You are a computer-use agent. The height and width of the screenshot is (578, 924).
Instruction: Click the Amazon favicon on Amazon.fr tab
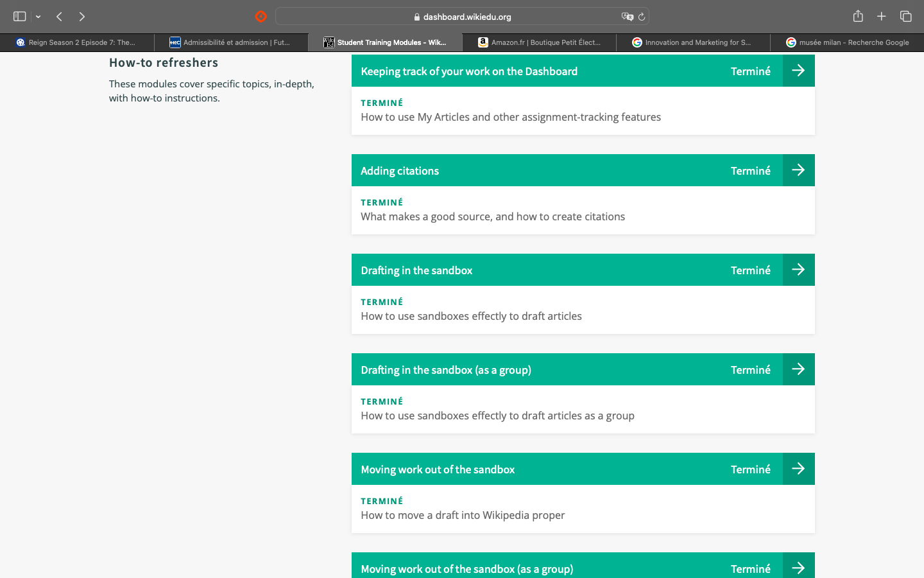pyautogui.click(x=483, y=42)
